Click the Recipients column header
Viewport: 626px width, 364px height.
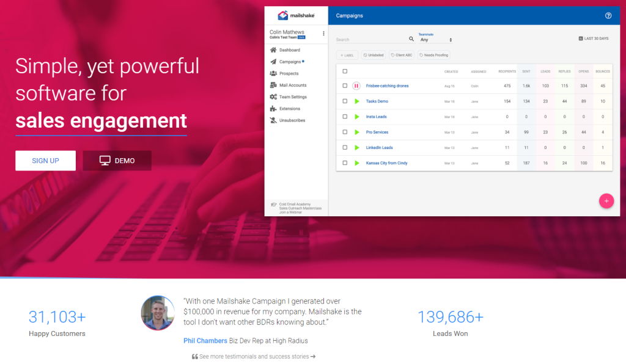(x=507, y=71)
